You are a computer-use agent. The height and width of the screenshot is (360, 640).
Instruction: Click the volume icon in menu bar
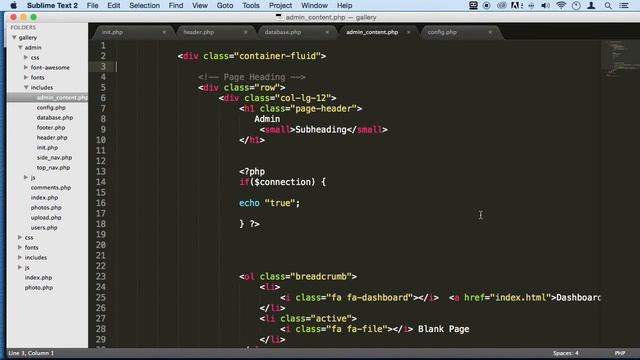pyautogui.click(x=545, y=6)
